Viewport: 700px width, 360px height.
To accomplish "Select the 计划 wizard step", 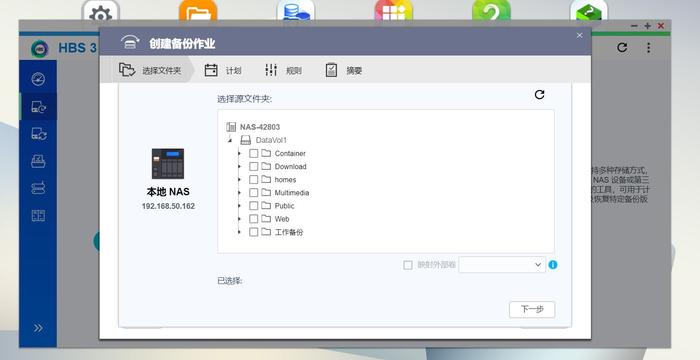I will [x=223, y=70].
